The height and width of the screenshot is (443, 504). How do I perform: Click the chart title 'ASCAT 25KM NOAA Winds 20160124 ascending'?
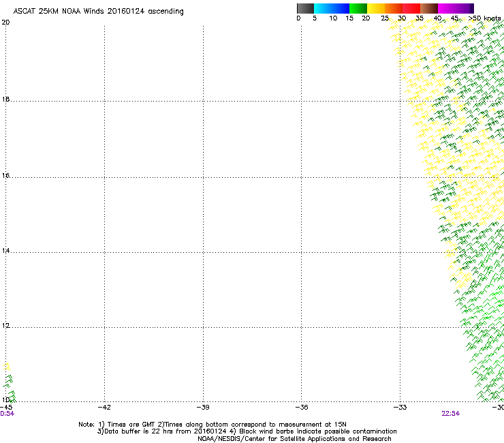tap(98, 12)
